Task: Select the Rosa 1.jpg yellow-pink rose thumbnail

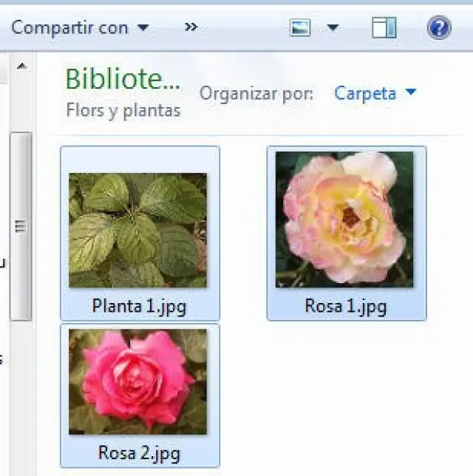Action: tap(344, 220)
